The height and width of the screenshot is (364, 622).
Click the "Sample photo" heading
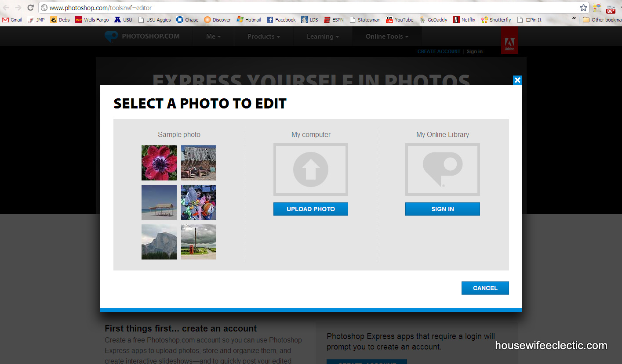179,135
